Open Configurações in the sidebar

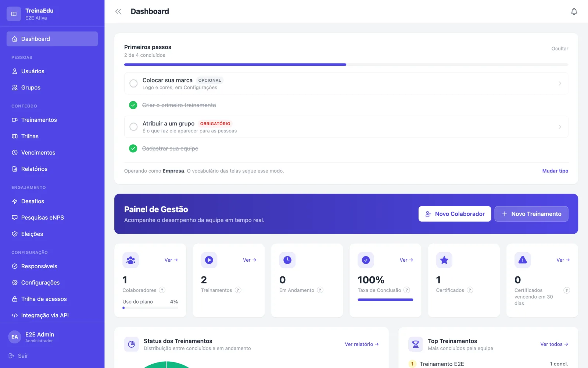click(52, 283)
